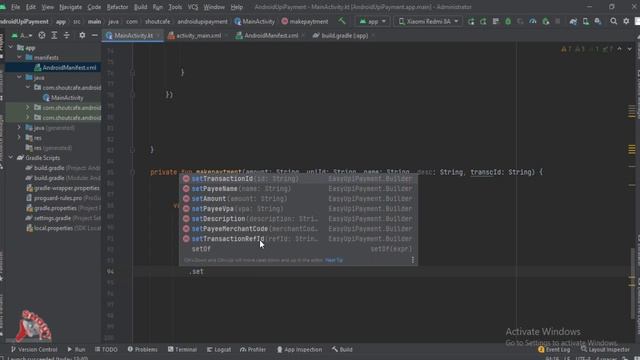This screenshot has height=360, width=640.
Task: Open the Device Manager phone icon
Action: 586,21
